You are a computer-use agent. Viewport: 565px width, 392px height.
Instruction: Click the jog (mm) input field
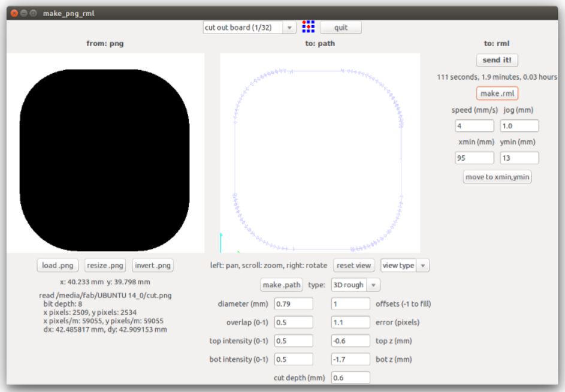click(519, 126)
